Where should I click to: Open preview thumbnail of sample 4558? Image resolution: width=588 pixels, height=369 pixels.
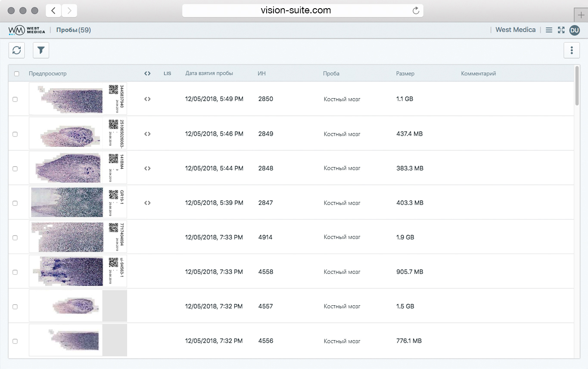pos(78,272)
